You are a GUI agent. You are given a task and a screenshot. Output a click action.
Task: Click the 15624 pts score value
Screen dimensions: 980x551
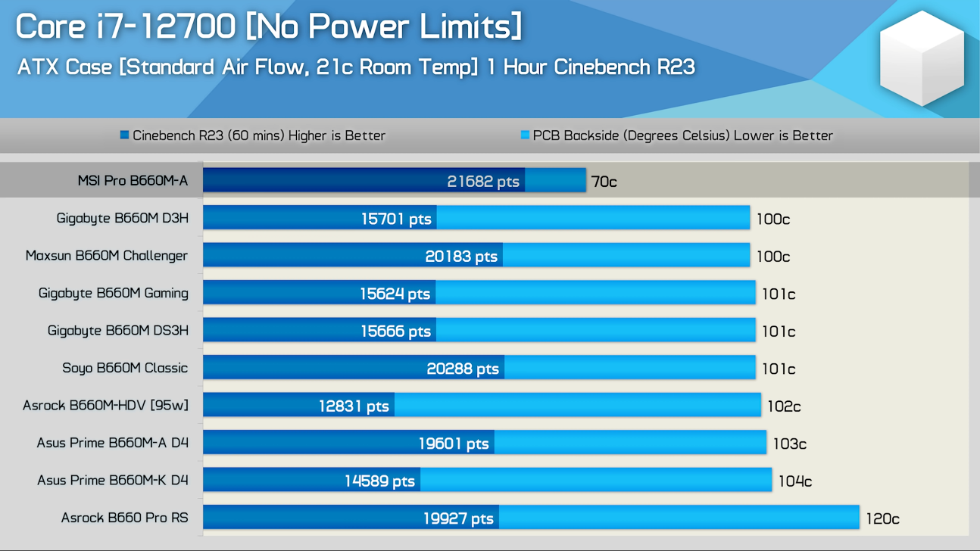tap(395, 294)
